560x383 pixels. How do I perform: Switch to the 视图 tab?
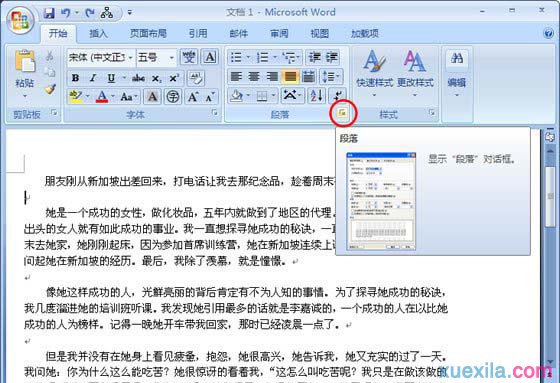[320, 34]
